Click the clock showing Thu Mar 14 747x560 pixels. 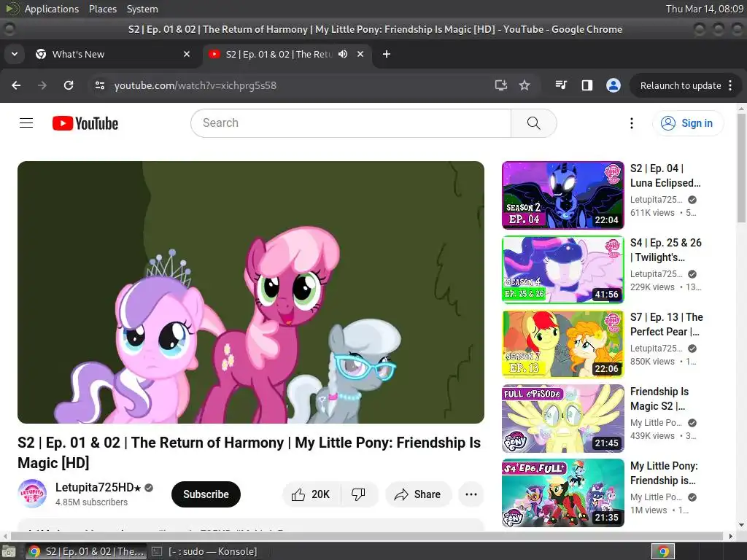(x=704, y=9)
